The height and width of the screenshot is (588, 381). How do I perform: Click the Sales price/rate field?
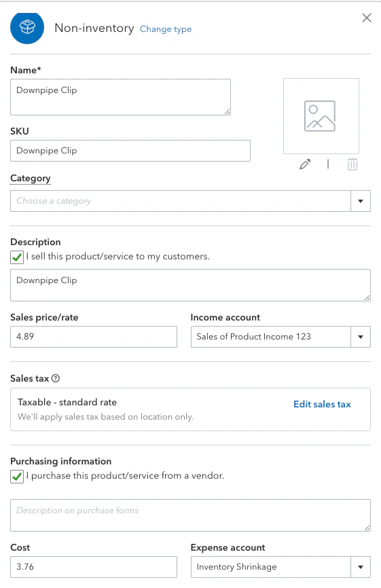pos(94,337)
